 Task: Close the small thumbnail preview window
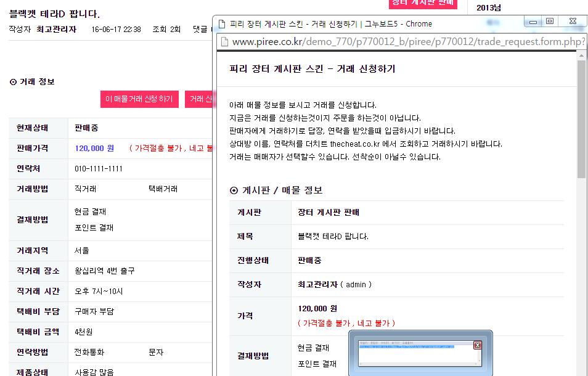point(477,345)
